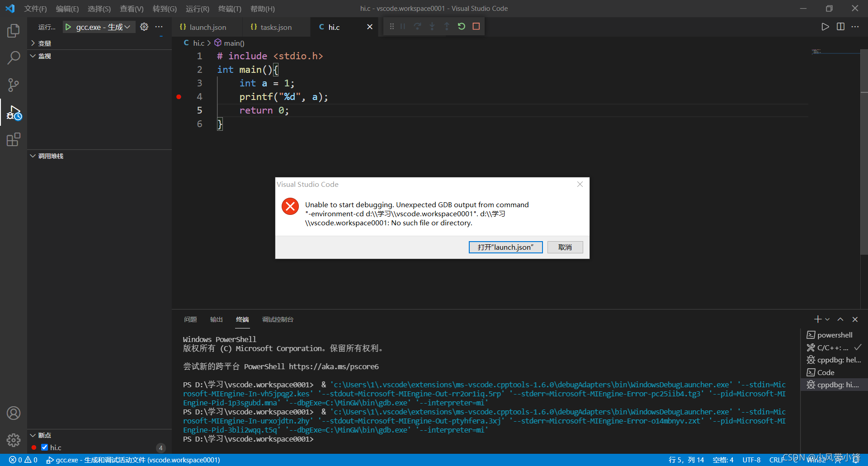Start debugging with the green play arrow
Image resolution: width=868 pixels, height=466 pixels.
tap(68, 27)
